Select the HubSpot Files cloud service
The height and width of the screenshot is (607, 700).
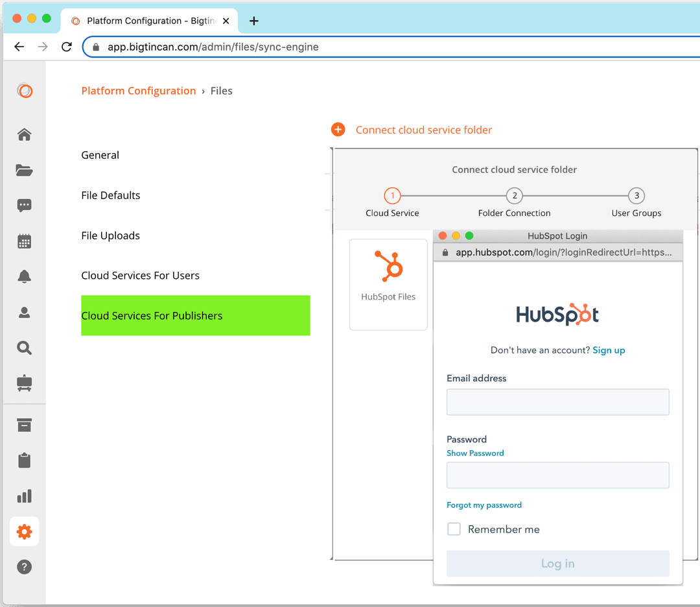coord(388,284)
